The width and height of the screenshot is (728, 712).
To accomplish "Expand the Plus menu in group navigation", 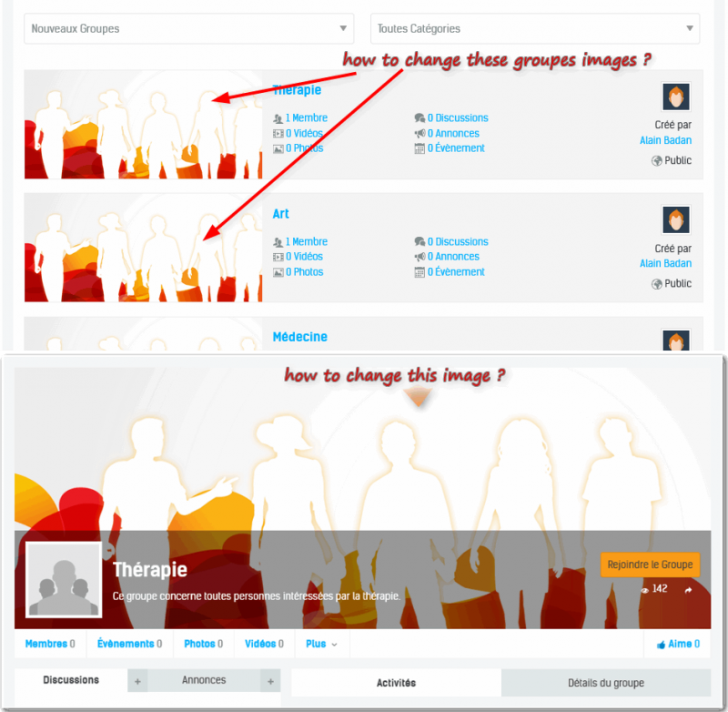I will pyautogui.click(x=322, y=644).
